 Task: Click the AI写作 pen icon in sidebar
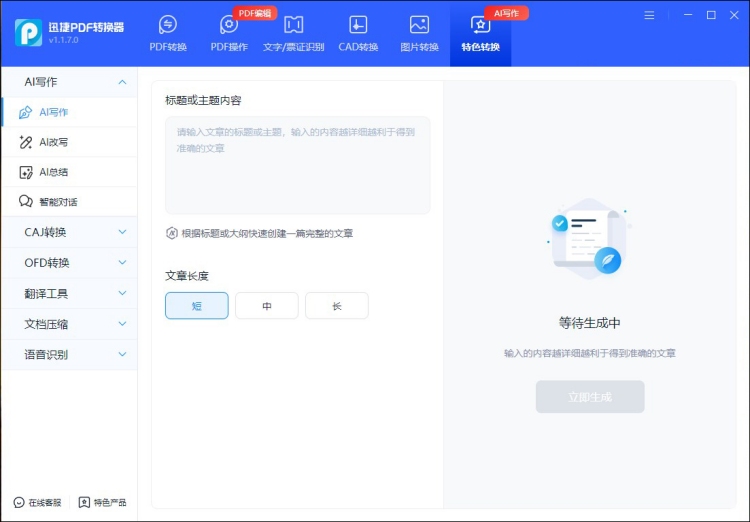coord(25,112)
